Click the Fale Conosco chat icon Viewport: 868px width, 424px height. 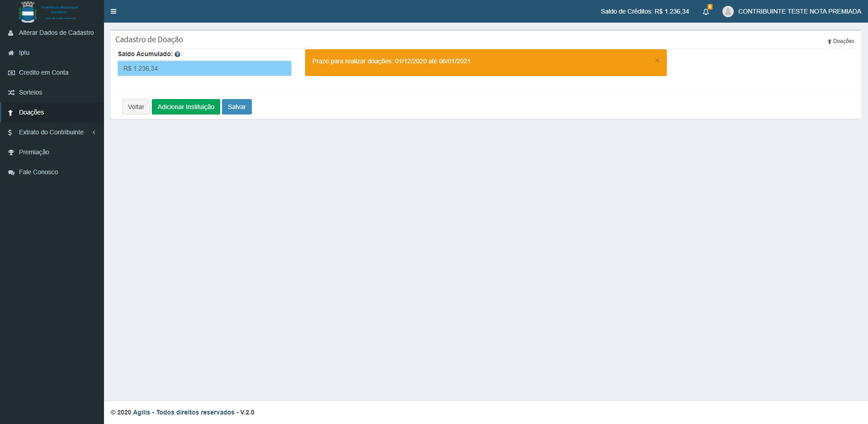click(x=11, y=172)
